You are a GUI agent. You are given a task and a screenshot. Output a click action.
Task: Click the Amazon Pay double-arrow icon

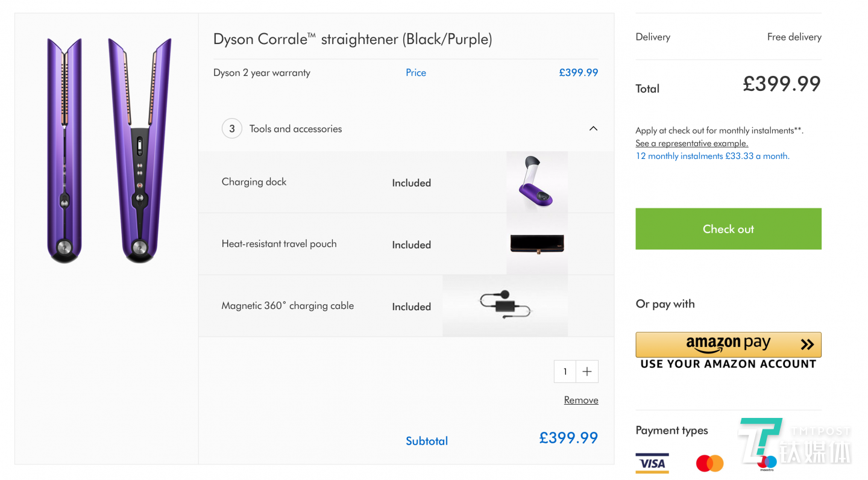coord(807,344)
